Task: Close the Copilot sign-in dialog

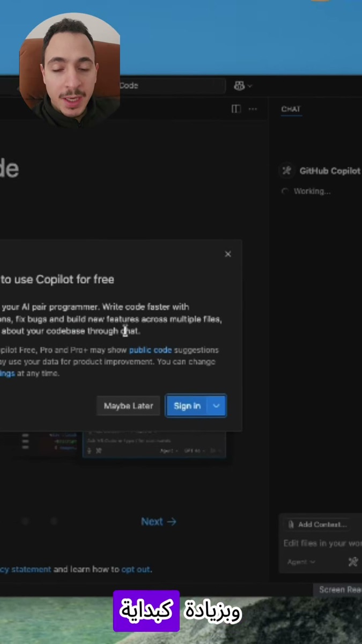Action: pyautogui.click(x=228, y=254)
